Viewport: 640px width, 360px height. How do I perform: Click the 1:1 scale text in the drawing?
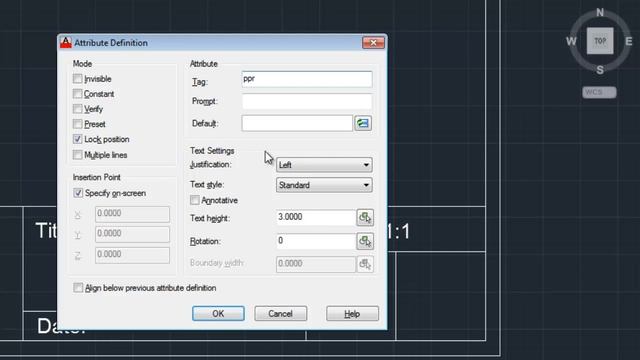pyautogui.click(x=398, y=232)
